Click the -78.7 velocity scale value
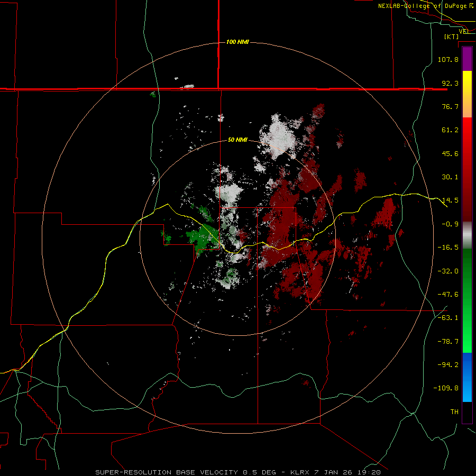Screen dimensions: 476x476 click(x=448, y=342)
